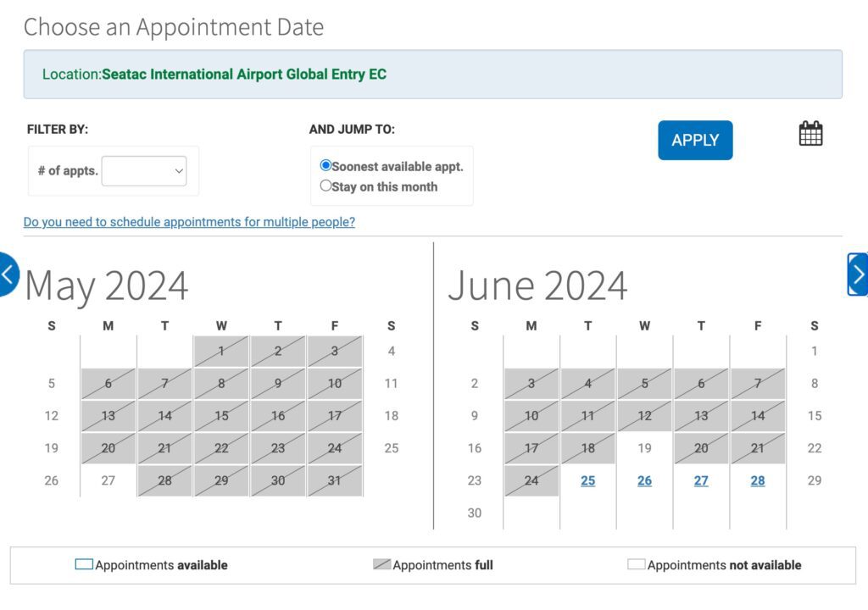Open multiple people scheduling link
868x610 pixels.
click(x=189, y=222)
